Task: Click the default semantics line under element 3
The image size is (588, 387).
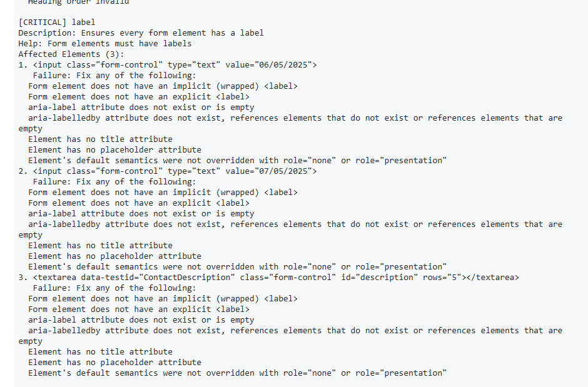Action: 238,373
